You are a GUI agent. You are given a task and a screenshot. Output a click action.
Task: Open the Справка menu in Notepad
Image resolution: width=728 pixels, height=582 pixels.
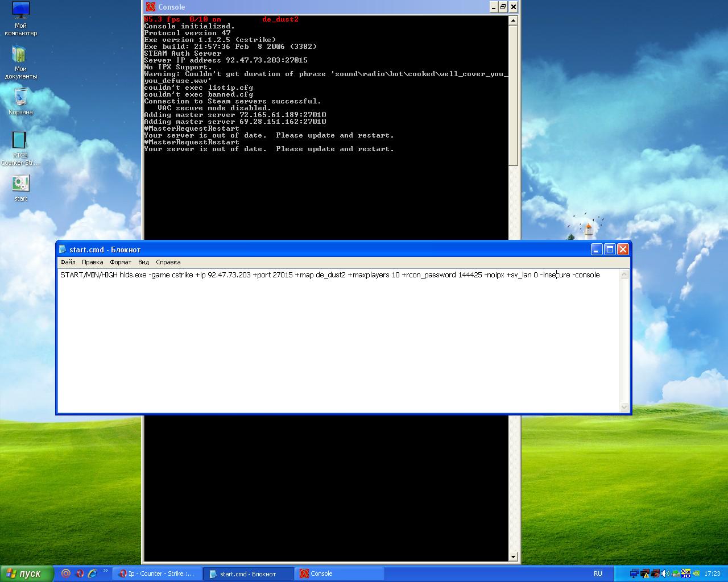point(168,262)
